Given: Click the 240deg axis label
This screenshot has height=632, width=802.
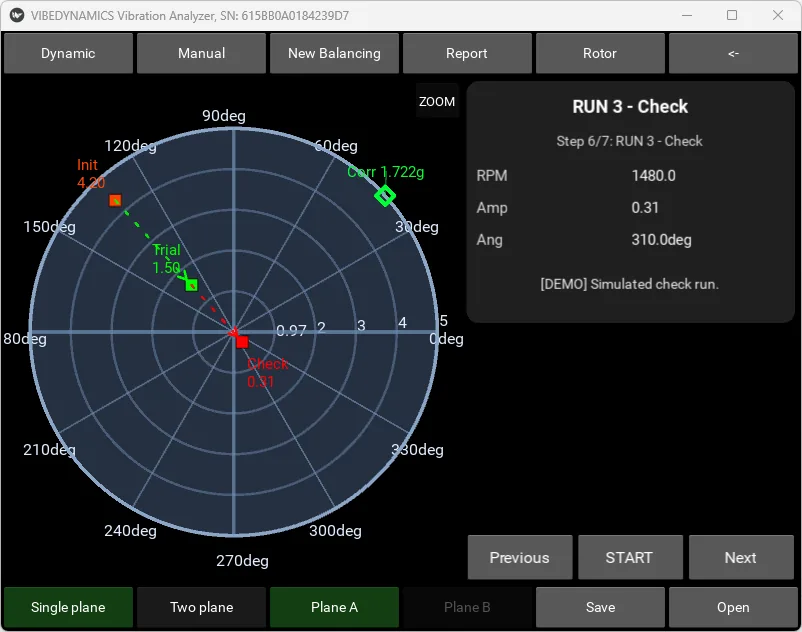Looking at the screenshot, I should pos(130,531).
